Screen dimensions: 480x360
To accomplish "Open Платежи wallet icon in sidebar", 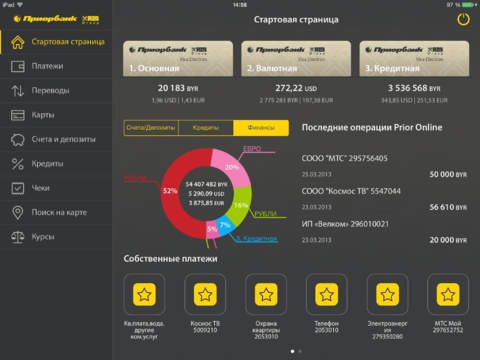I will (18, 66).
